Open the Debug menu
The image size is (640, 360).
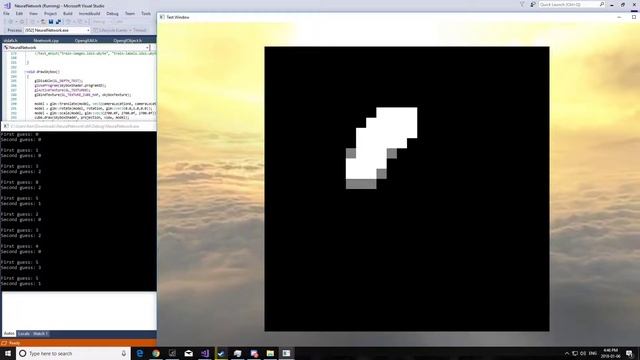tap(112, 13)
